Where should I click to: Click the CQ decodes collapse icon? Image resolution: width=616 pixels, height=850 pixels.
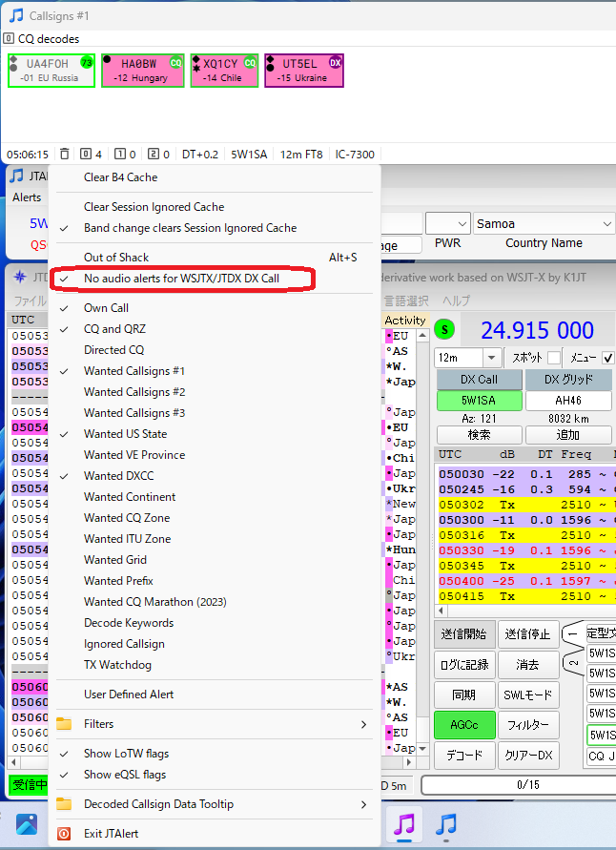(x=9, y=38)
